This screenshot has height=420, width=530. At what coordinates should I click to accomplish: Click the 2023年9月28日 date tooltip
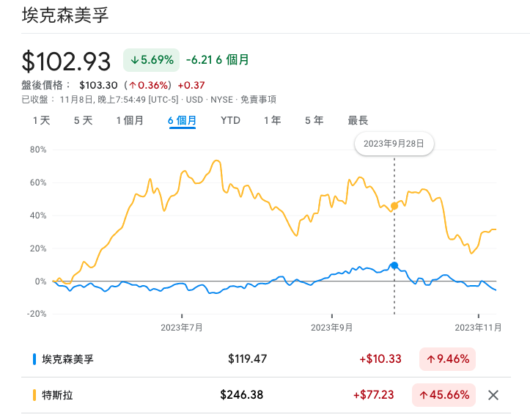coord(394,144)
